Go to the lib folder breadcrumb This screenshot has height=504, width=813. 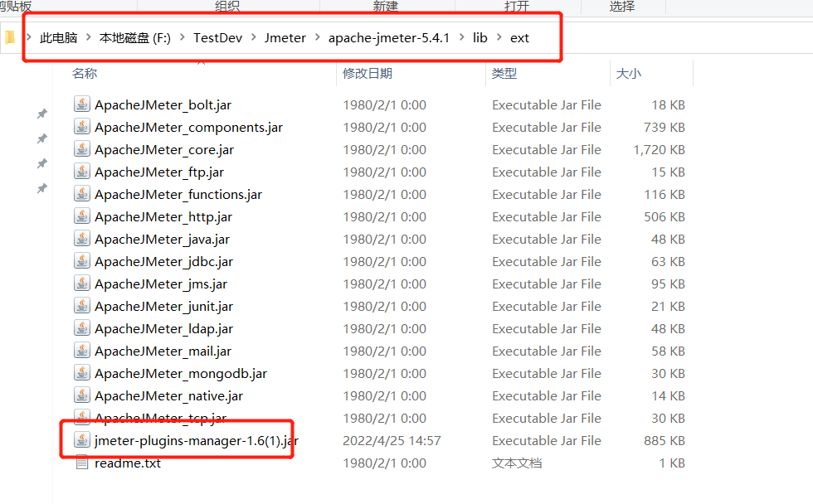point(480,38)
